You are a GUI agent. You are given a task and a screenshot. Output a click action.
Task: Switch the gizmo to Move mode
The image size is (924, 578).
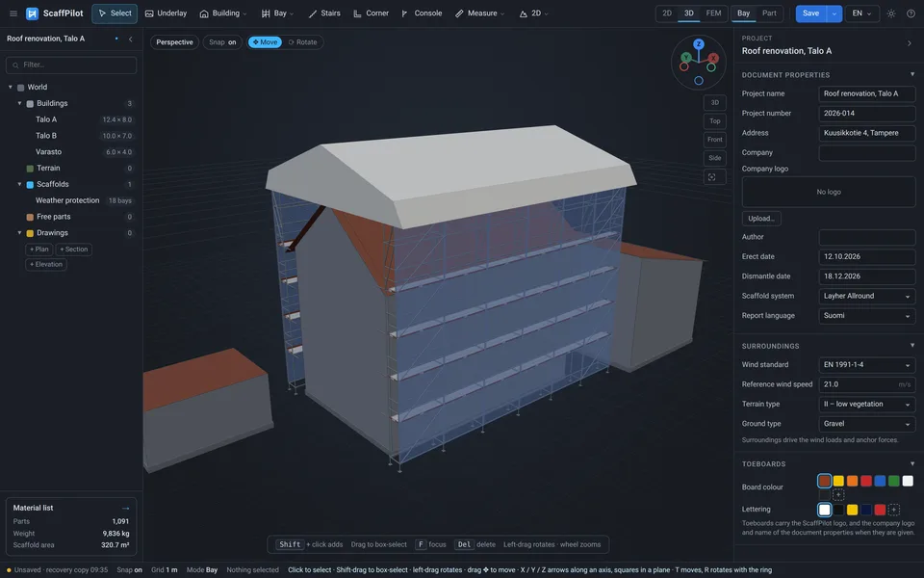tap(265, 42)
